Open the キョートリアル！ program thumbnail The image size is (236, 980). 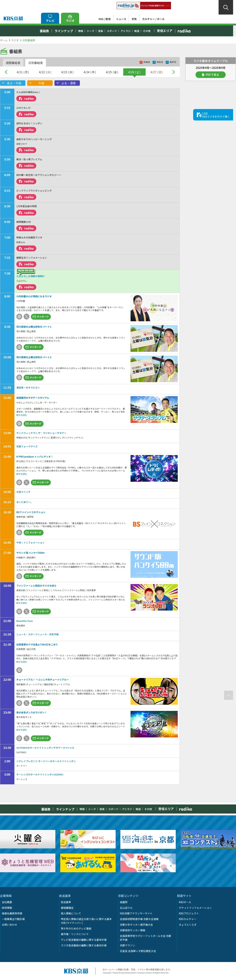point(154,691)
